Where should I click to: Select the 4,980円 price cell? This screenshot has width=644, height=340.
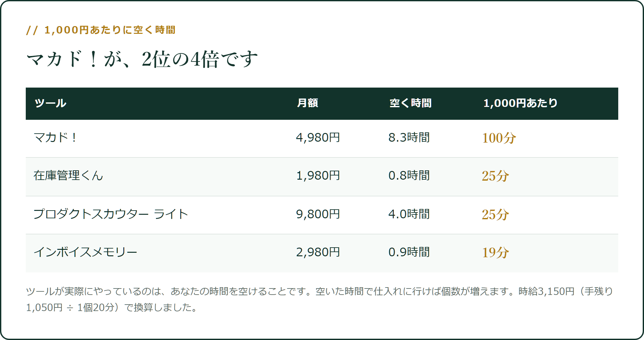coord(318,137)
